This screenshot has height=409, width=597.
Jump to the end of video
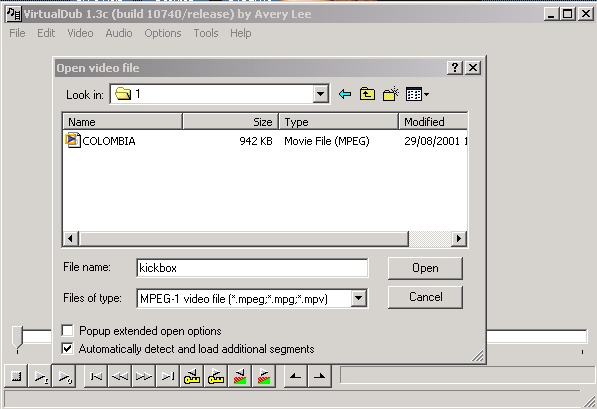(168, 377)
